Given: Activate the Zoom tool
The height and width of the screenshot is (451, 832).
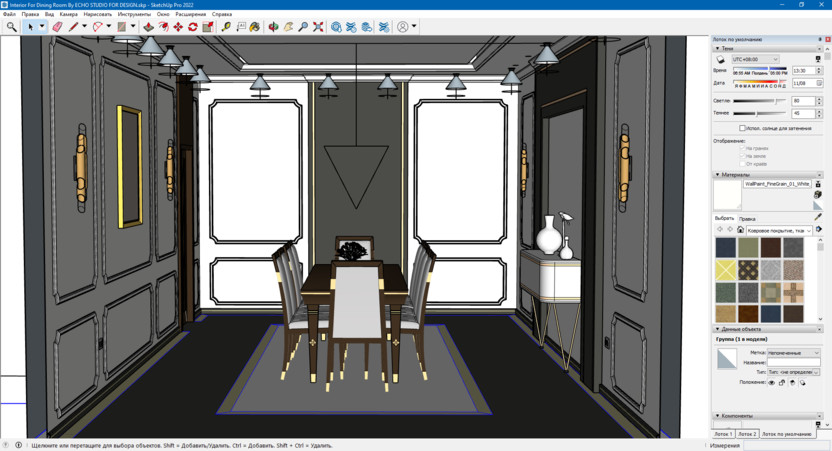Looking at the screenshot, I should (303, 27).
